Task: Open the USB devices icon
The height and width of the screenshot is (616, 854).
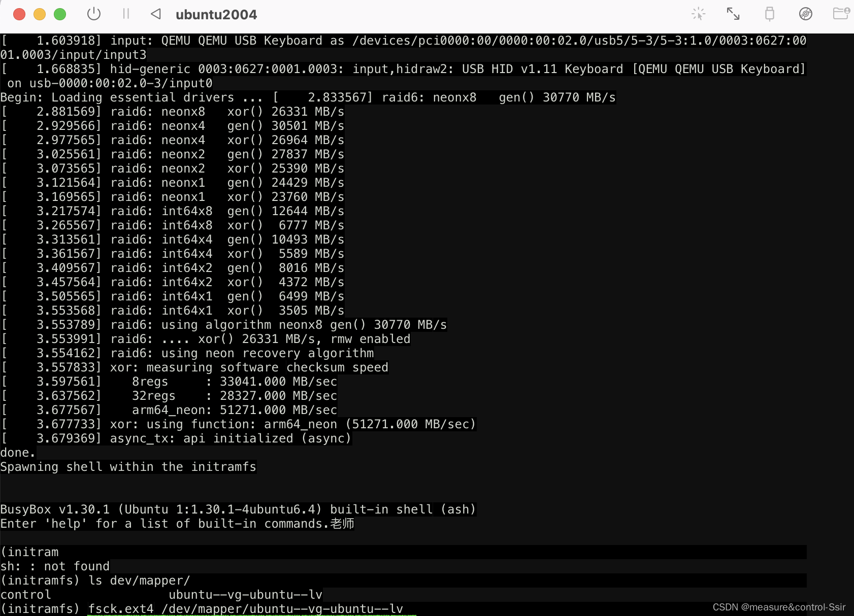Action: [770, 14]
